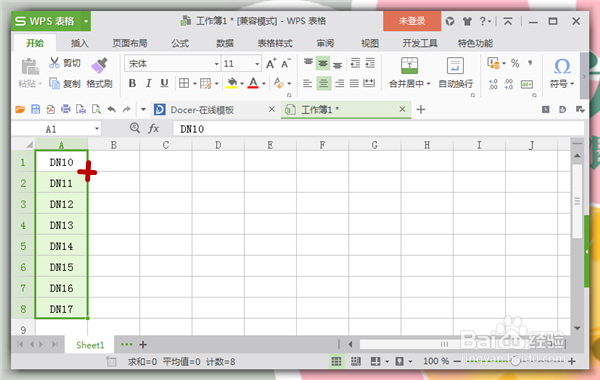Click the undo arrow icon
The height and width of the screenshot is (380, 600).
111,110
